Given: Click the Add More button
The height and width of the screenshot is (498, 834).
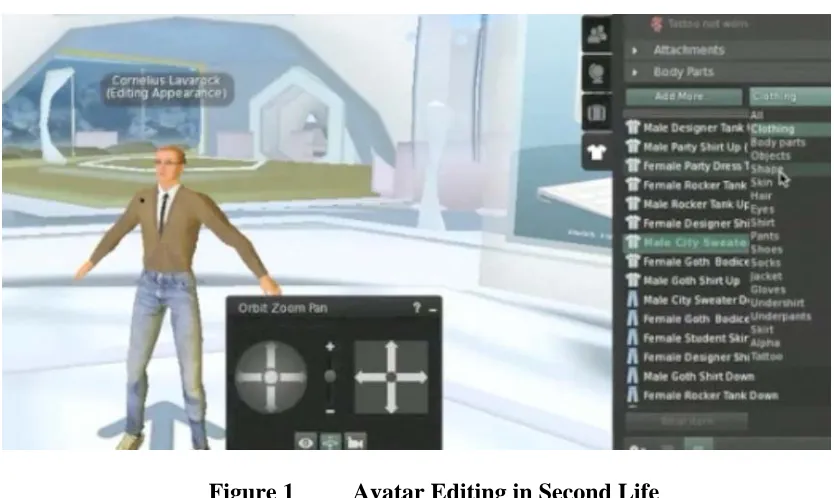Looking at the screenshot, I should (683, 96).
